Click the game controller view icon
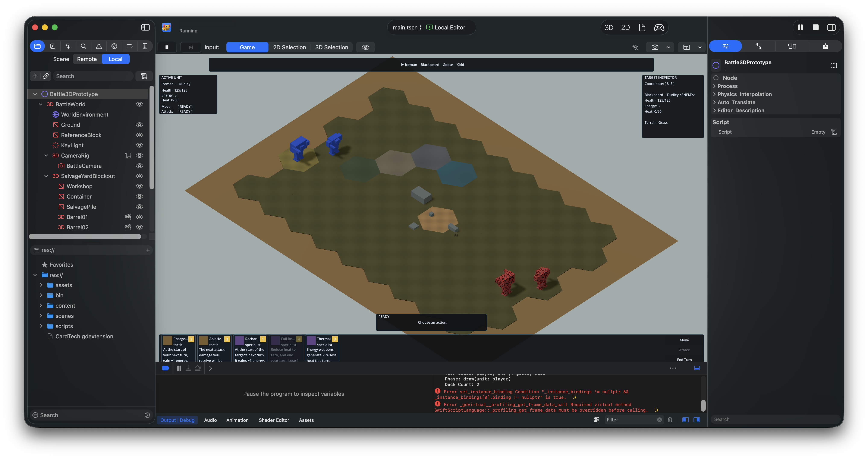The width and height of the screenshot is (868, 459). point(659,28)
